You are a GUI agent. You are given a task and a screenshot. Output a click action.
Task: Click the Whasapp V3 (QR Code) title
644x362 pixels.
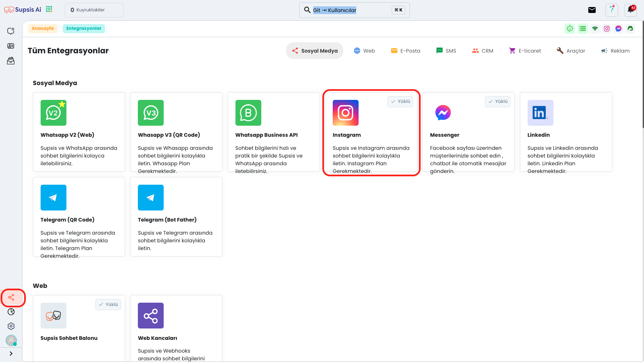(169, 135)
